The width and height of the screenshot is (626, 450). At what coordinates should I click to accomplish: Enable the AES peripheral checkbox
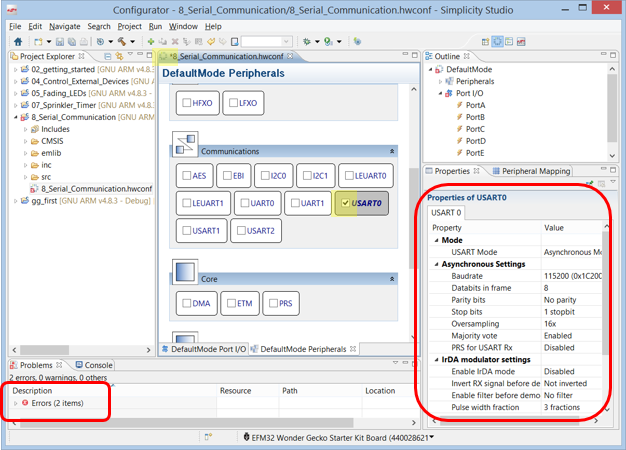pos(186,176)
